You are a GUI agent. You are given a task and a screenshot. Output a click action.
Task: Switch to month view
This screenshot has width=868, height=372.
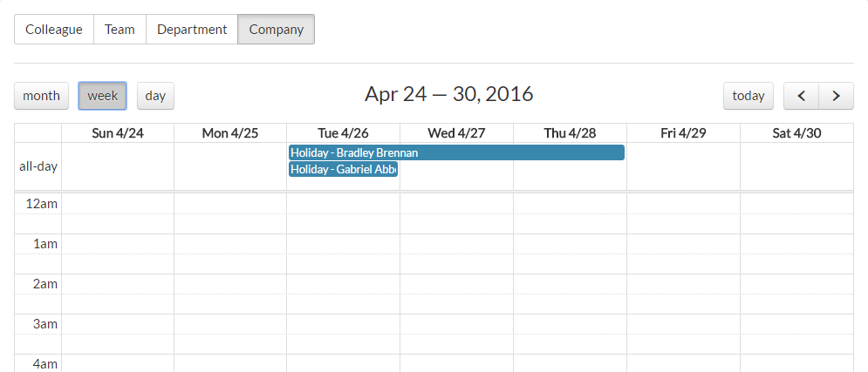pos(41,96)
